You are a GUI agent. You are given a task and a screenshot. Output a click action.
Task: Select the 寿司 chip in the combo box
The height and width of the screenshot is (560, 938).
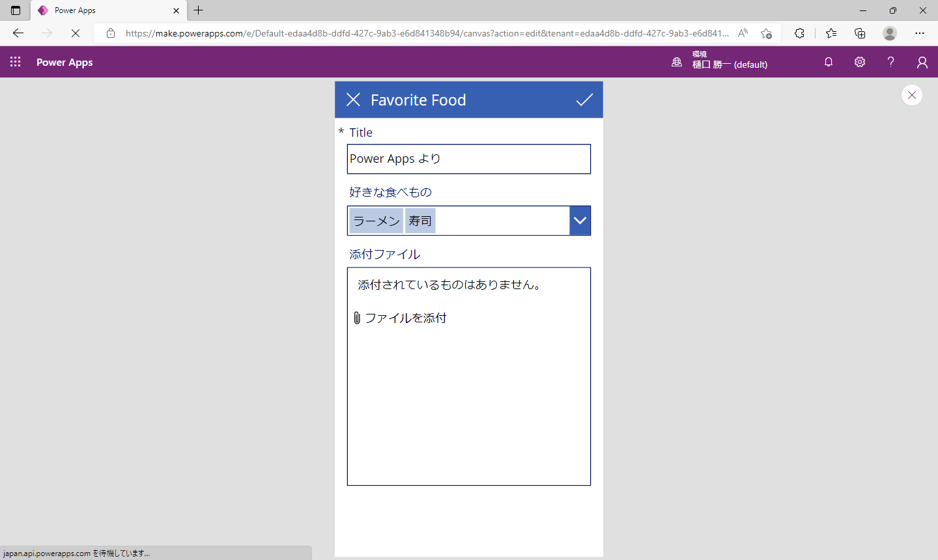coord(420,221)
